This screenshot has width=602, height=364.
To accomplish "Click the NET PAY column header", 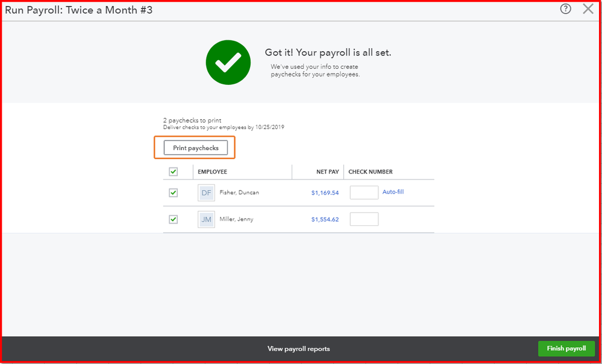I will coord(327,172).
